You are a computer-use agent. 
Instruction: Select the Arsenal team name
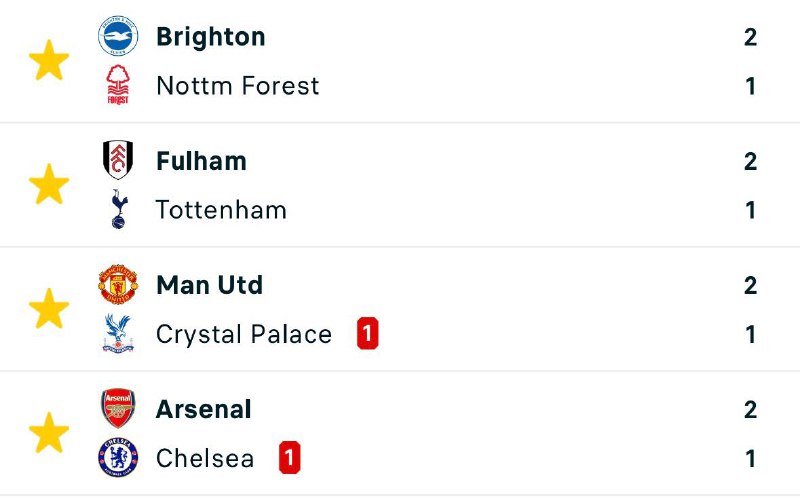tap(204, 409)
